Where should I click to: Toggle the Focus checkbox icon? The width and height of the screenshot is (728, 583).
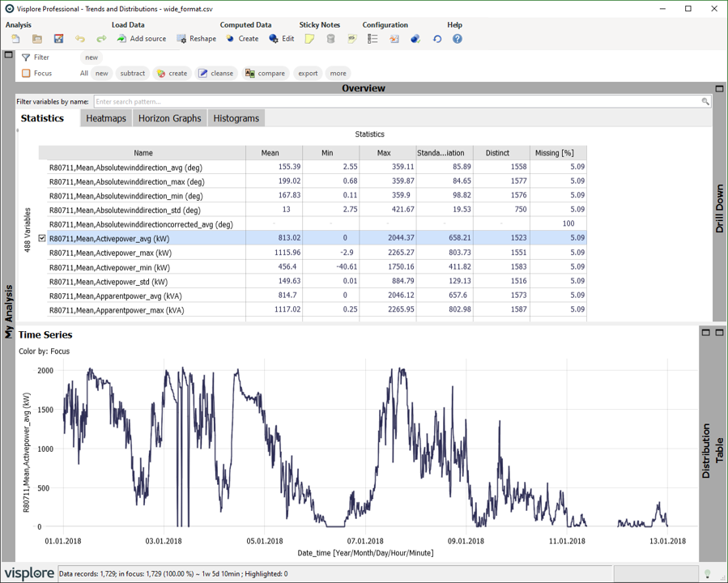(x=26, y=74)
